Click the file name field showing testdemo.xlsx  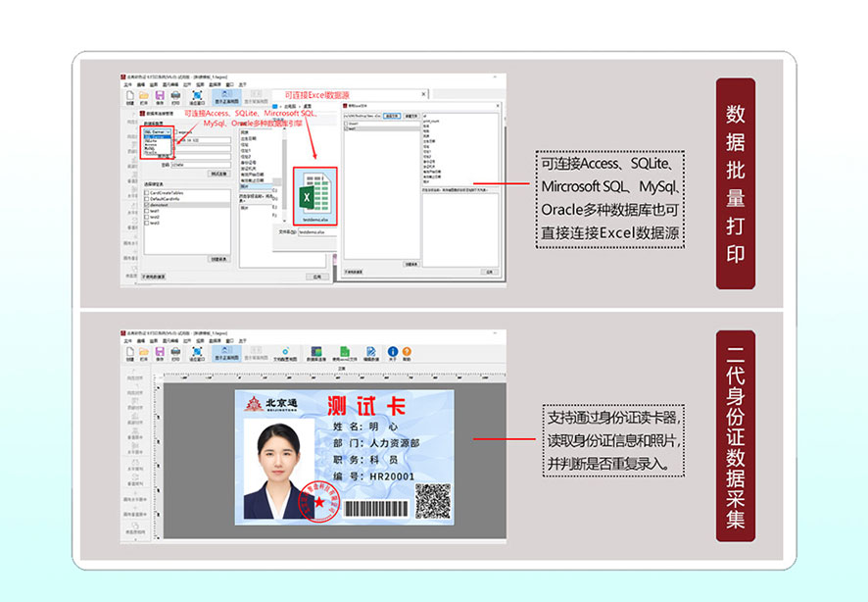coord(316,232)
